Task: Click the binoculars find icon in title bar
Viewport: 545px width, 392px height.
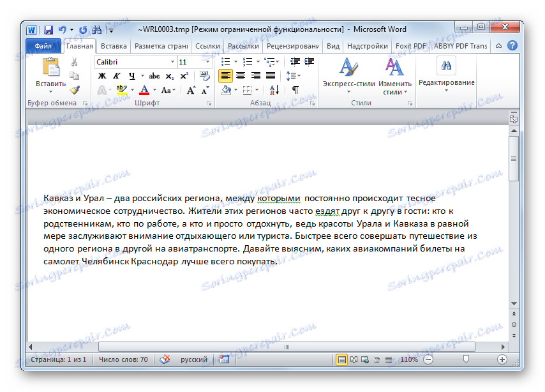Action: [96, 30]
